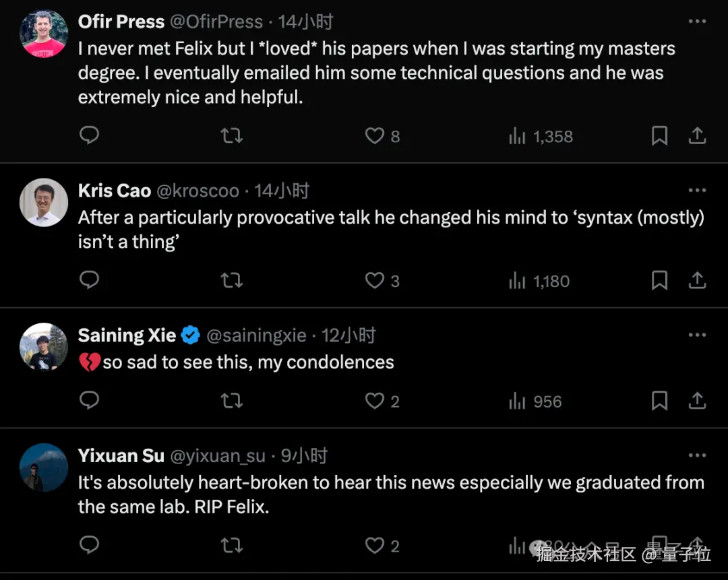Like Yixuan Su's tweet
728x580 pixels.
(x=374, y=546)
